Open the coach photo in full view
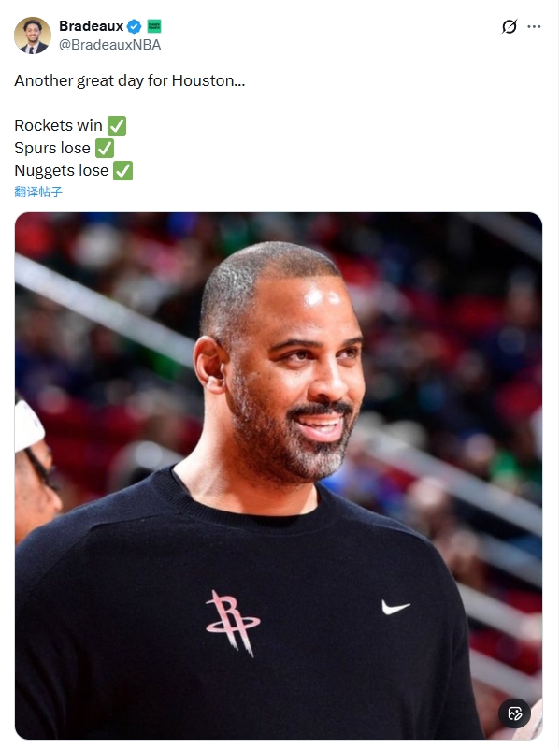Screen dimensions: 560x749 click(279, 476)
